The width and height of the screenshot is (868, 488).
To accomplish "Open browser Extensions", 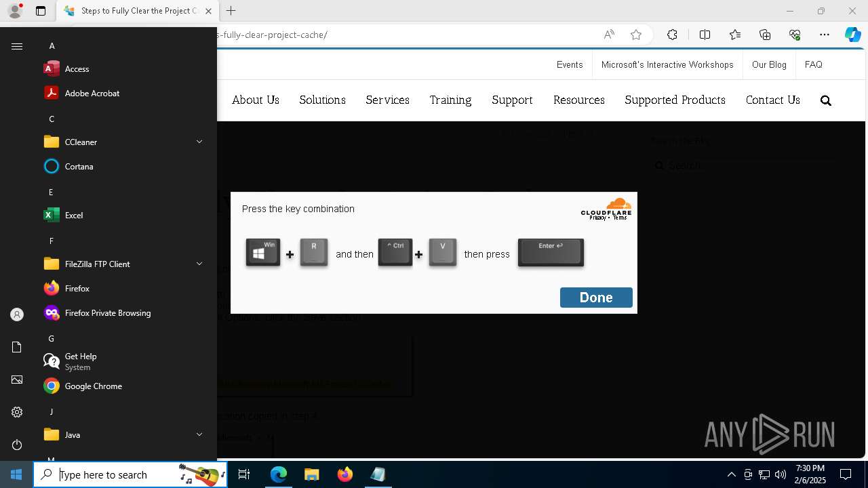I will (x=672, y=35).
